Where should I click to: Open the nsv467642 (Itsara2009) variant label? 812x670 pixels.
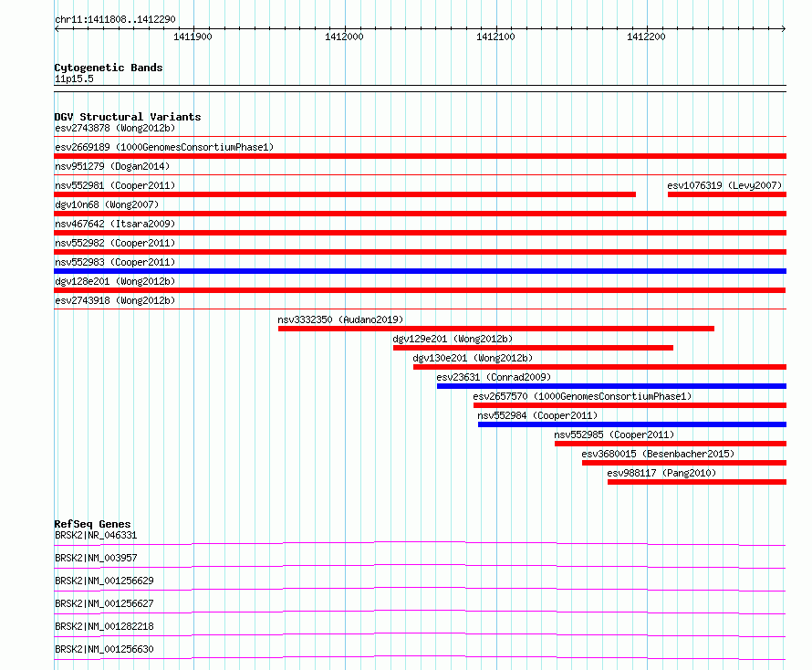[115, 224]
